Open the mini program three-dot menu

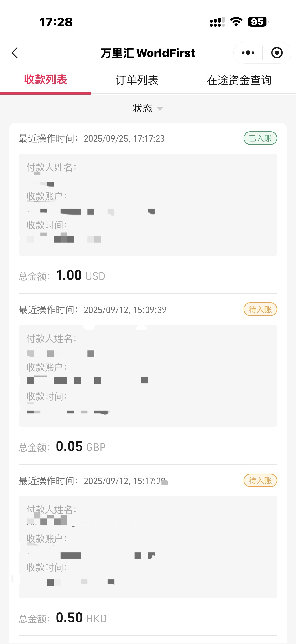click(x=248, y=53)
